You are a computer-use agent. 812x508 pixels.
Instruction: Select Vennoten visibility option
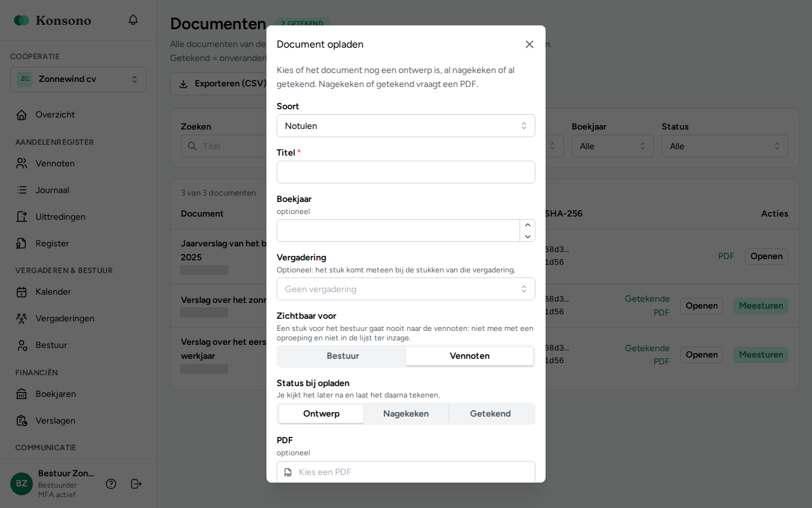(x=469, y=356)
